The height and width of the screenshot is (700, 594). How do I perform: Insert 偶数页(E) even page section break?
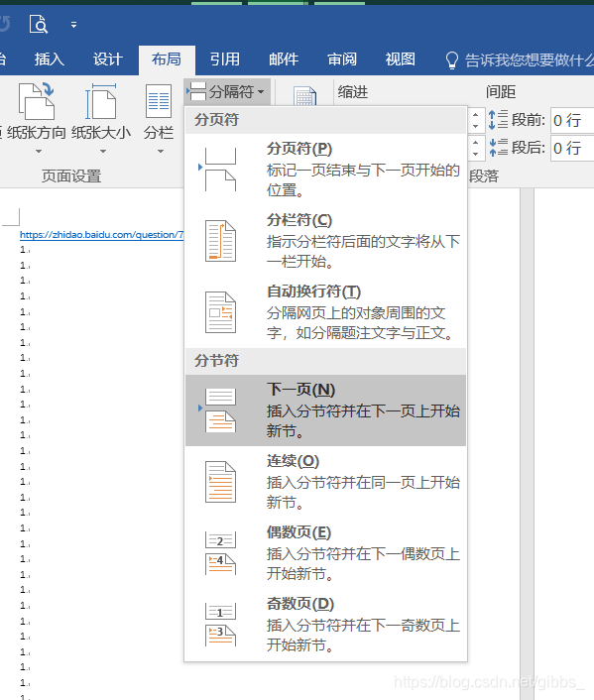click(325, 553)
